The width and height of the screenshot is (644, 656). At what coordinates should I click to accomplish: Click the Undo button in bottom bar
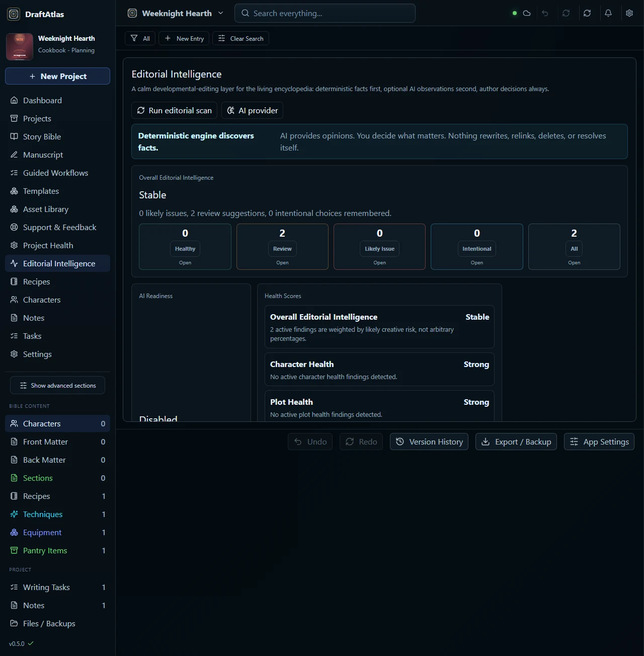[310, 442]
